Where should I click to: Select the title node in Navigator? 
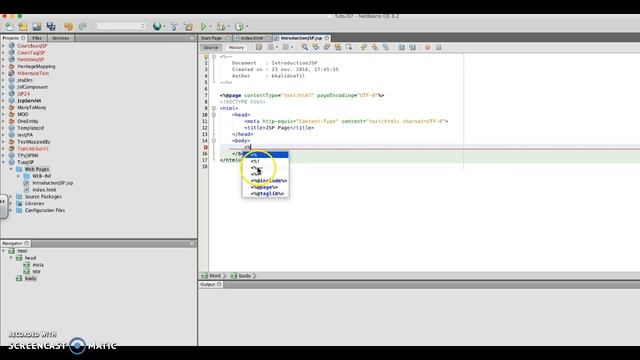coord(37,271)
